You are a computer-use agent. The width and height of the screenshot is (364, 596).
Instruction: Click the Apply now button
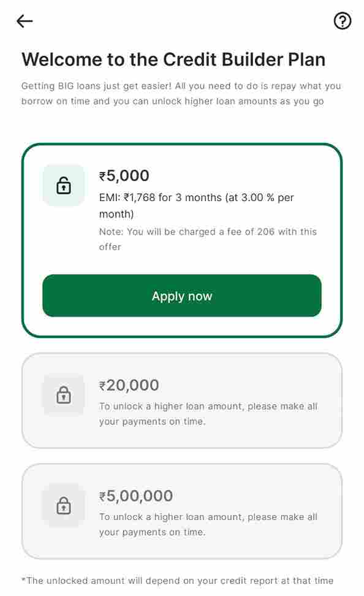point(182,296)
